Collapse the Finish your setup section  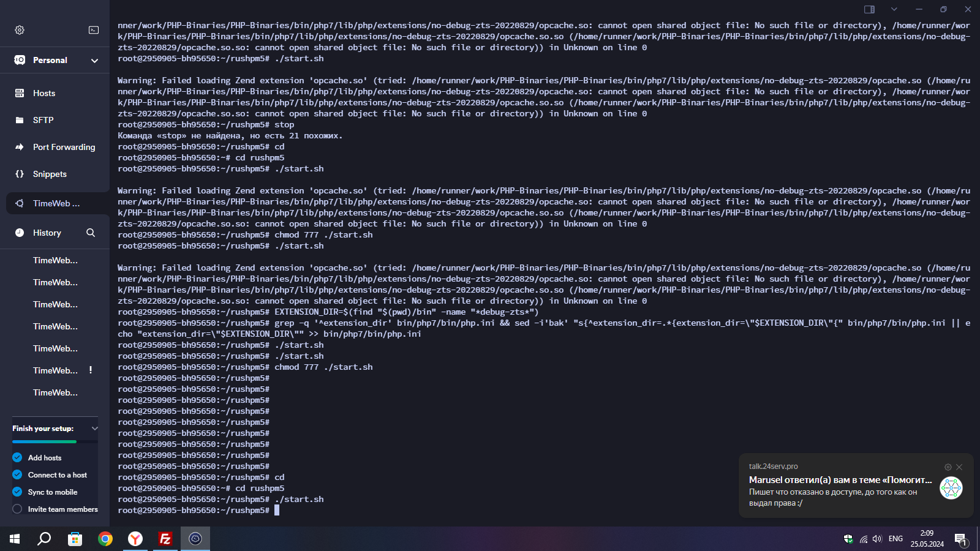pos(94,429)
